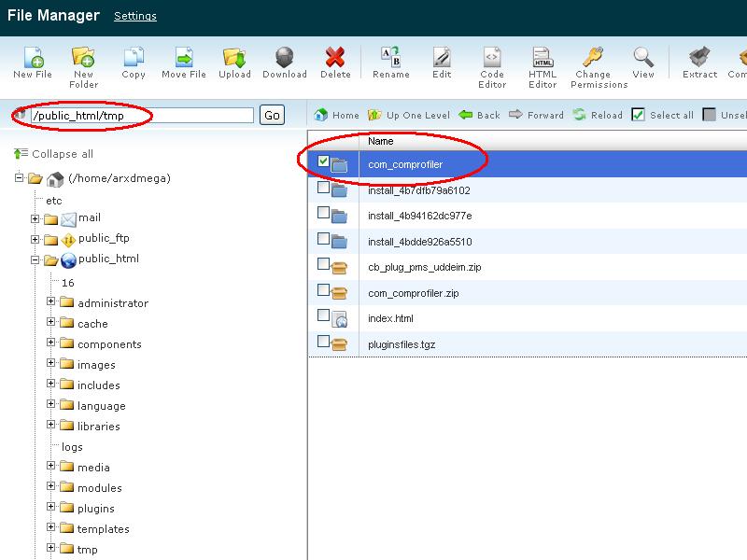Viewport: 747px width, 560px height.
Task: Open the language folder in the tree
Action: (x=102, y=406)
